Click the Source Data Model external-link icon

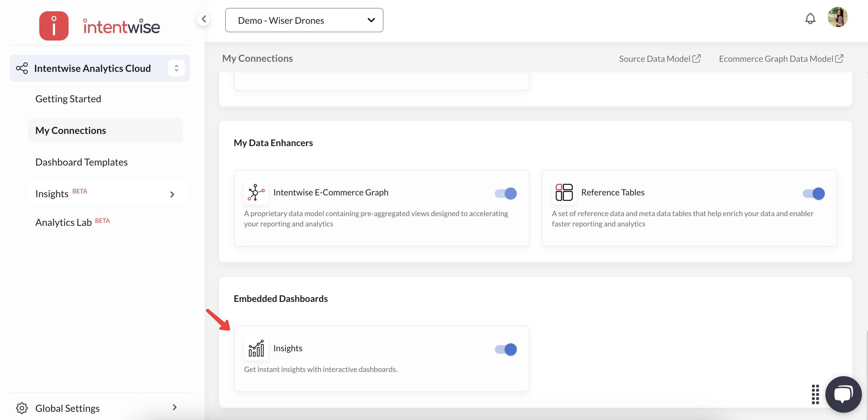tap(696, 58)
